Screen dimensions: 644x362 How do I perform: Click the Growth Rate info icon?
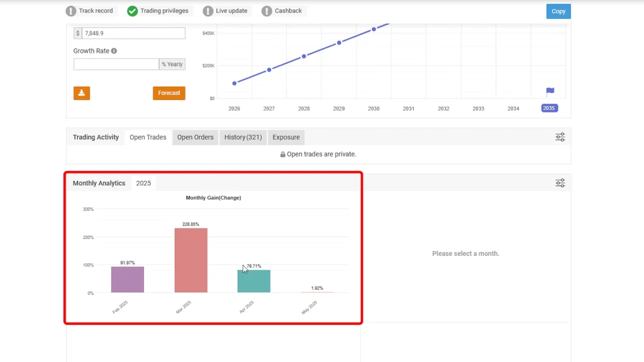tap(114, 51)
